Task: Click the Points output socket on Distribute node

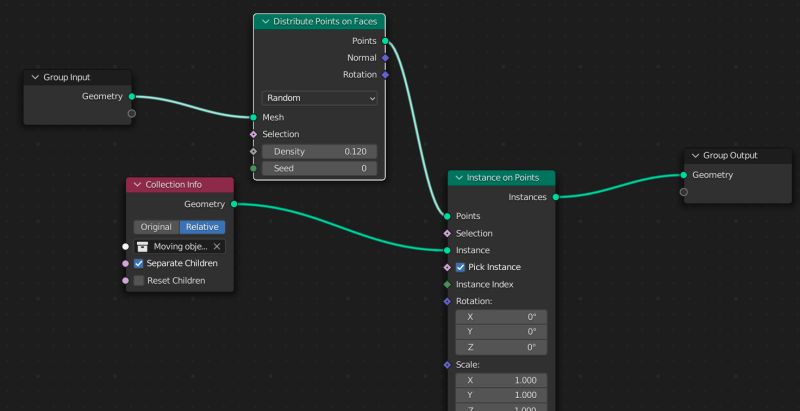Action: click(385, 41)
